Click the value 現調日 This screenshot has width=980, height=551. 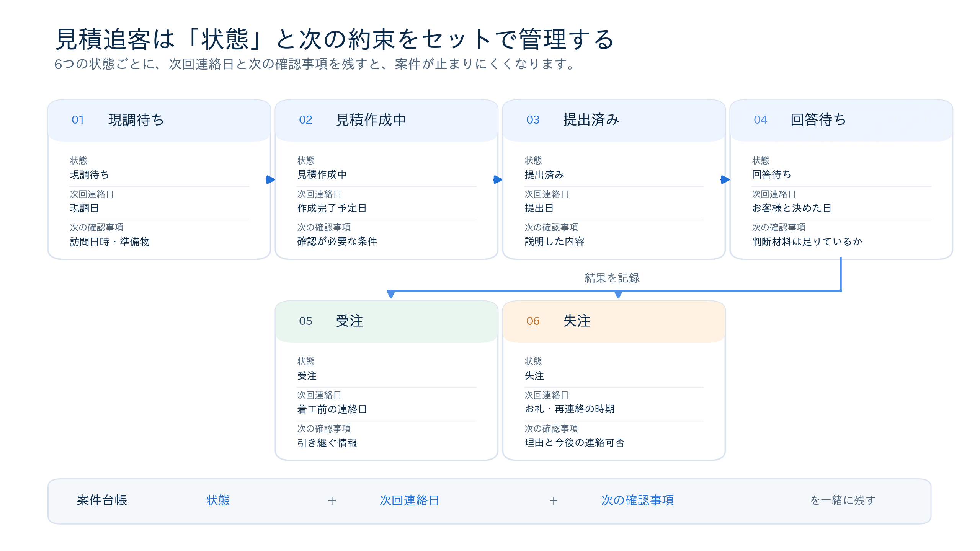click(84, 208)
